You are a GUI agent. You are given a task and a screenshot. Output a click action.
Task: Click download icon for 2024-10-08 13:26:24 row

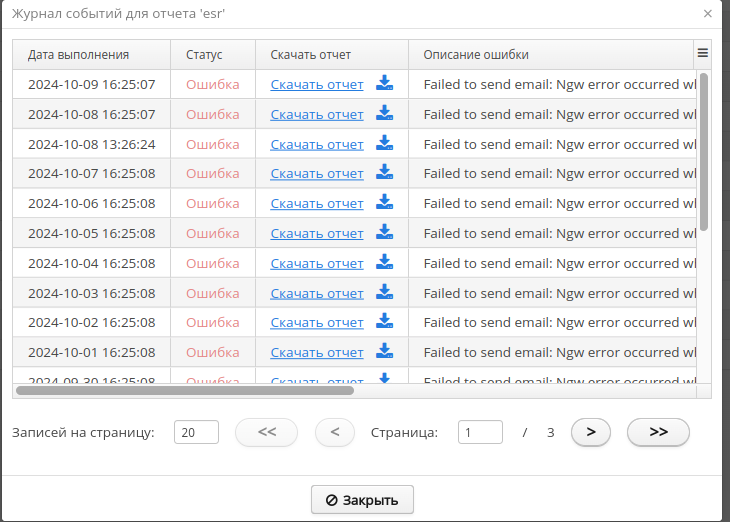(385, 144)
